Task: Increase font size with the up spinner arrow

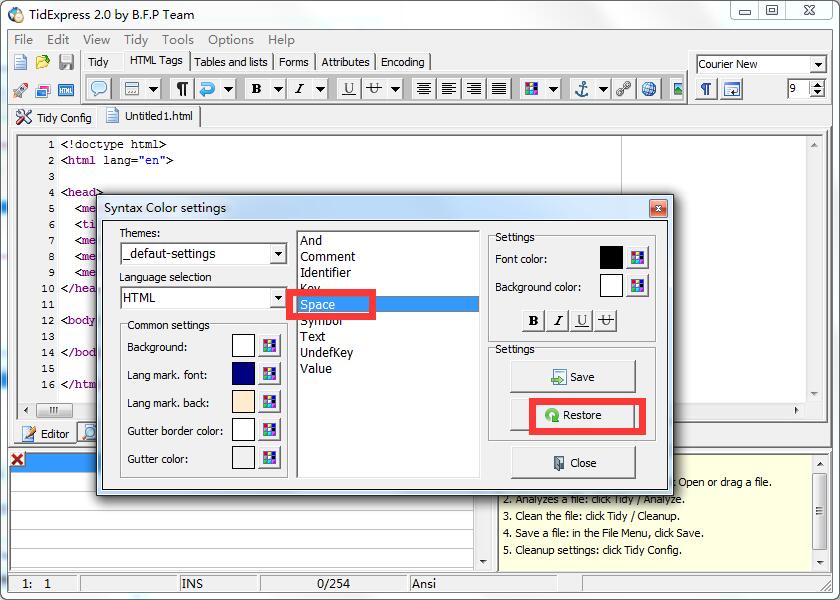Action: 818,84
